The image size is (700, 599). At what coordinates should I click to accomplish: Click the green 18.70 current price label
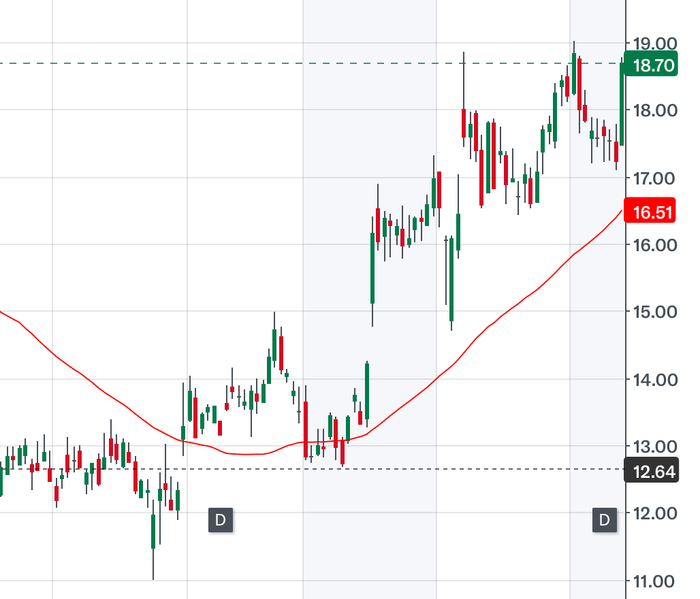651,65
